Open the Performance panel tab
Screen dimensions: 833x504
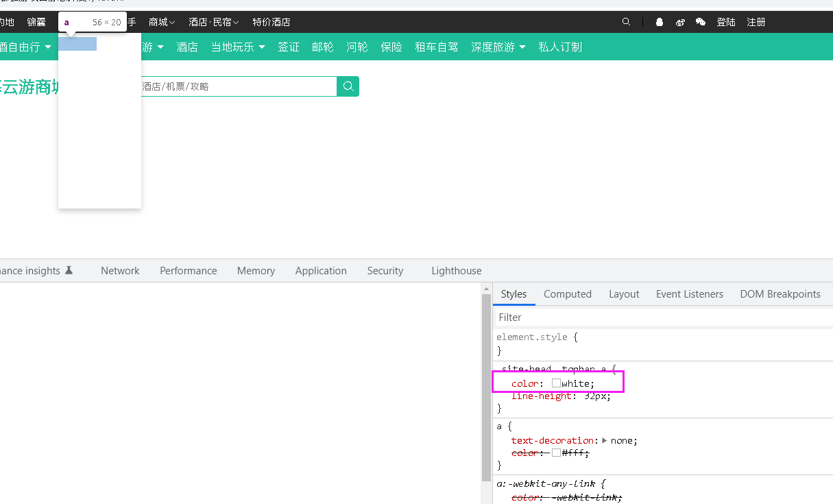(x=189, y=271)
